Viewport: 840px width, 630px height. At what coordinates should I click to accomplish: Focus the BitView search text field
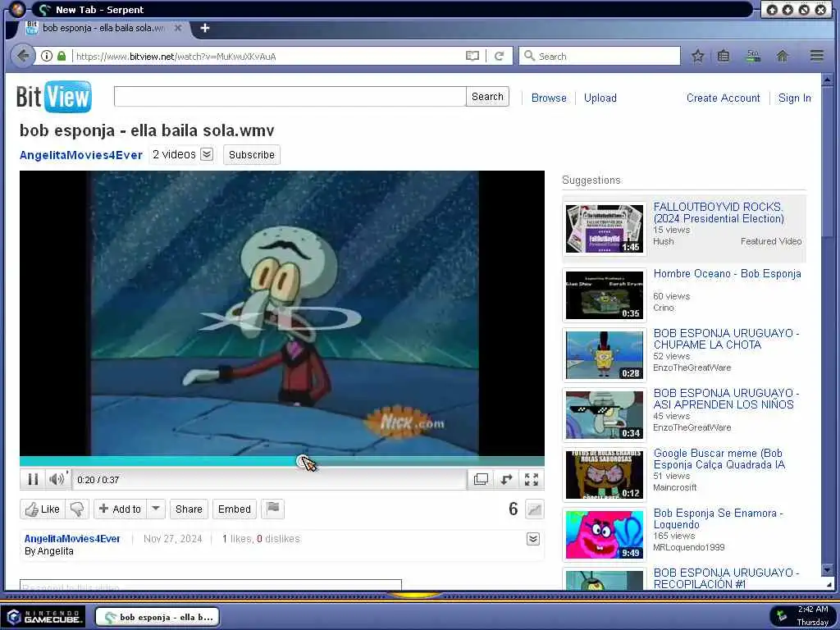point(290,97)
